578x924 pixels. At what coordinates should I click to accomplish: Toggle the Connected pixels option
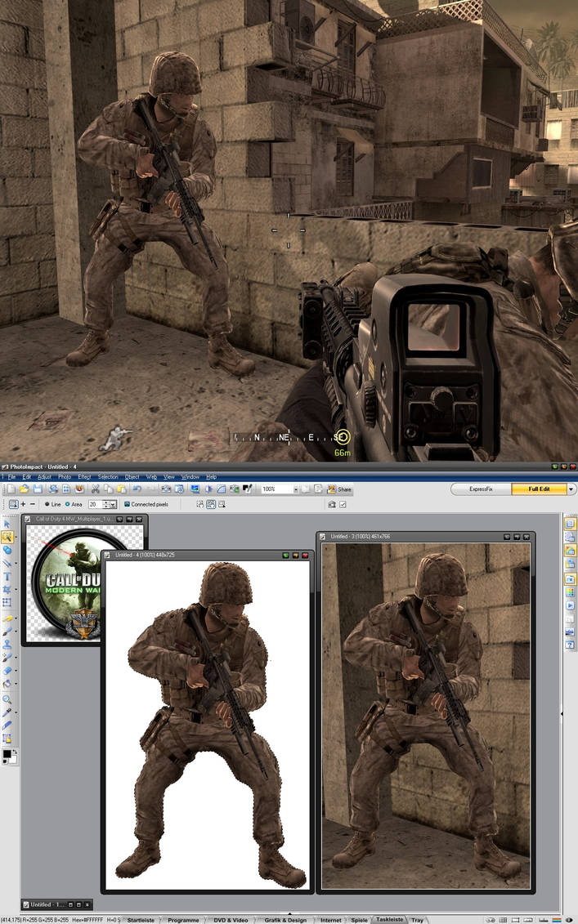point(146,504)
